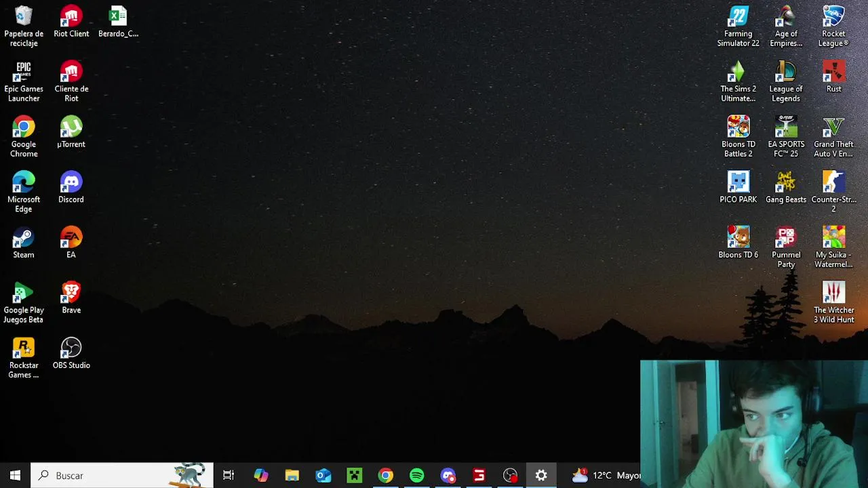Select The Sims 2 Ultimate shortcut

738,82
